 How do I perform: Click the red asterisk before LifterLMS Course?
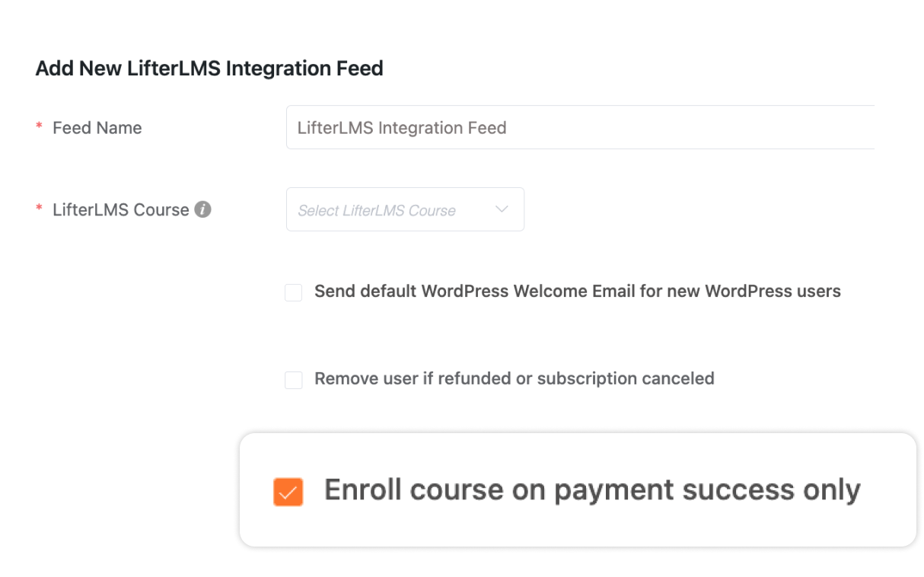tap(39, 210)
